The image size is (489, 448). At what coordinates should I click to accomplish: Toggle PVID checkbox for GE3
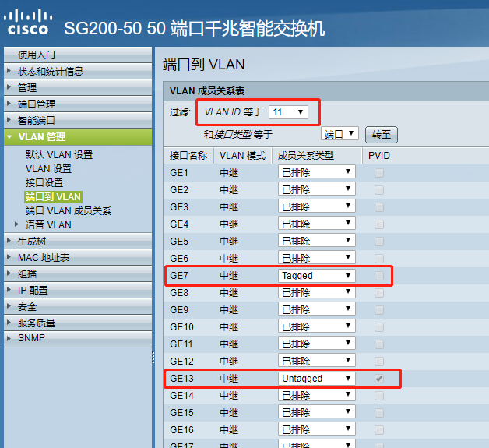pos(379,207)
